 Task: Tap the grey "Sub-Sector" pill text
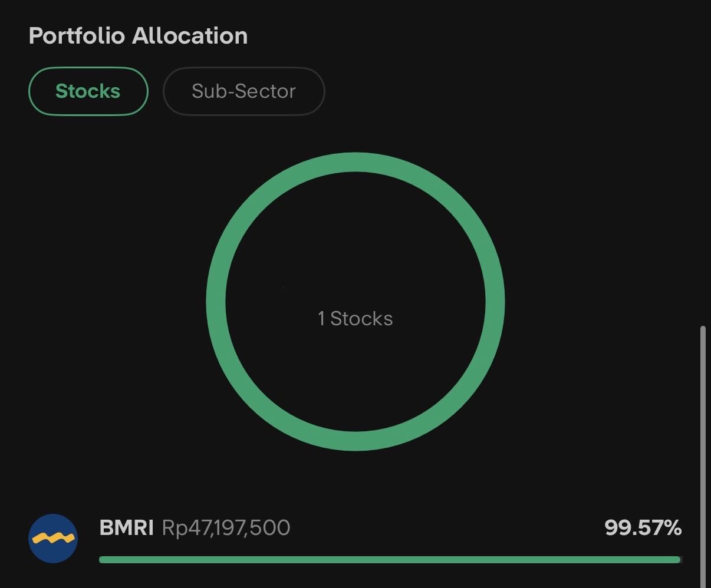tap(243, 91)
